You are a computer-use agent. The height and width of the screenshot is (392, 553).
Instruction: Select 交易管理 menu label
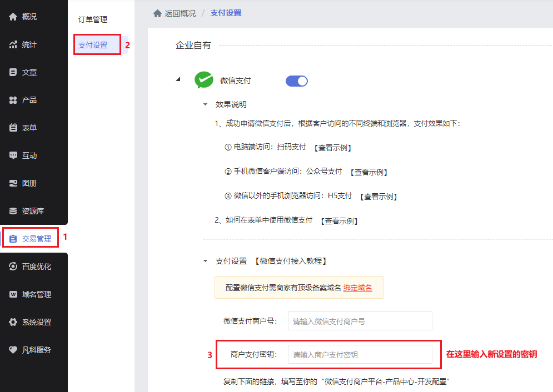pos(37,239)
